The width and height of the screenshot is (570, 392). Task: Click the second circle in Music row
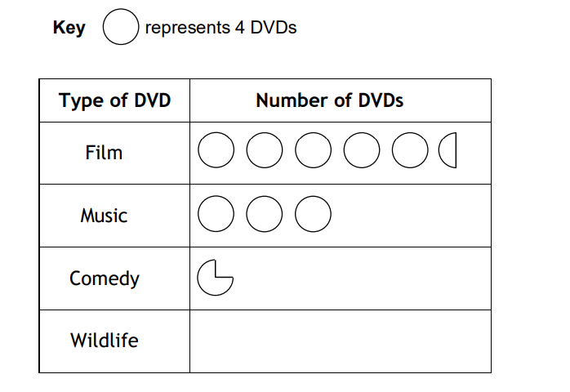point(265,214)
